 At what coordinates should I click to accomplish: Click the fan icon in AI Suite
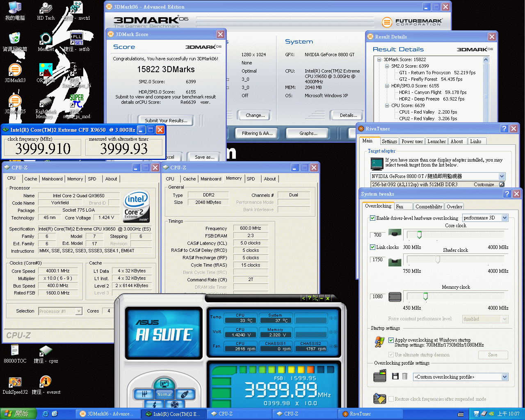point(174,405)
